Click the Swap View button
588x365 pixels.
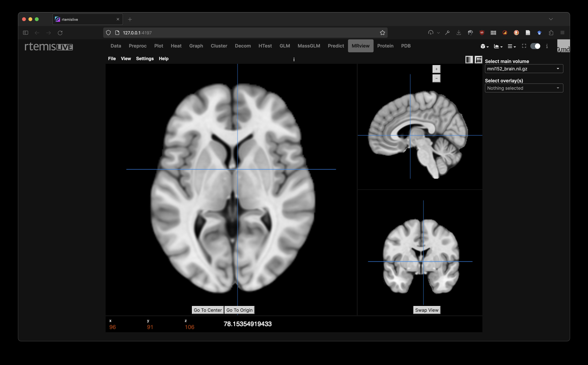[426, 310]
